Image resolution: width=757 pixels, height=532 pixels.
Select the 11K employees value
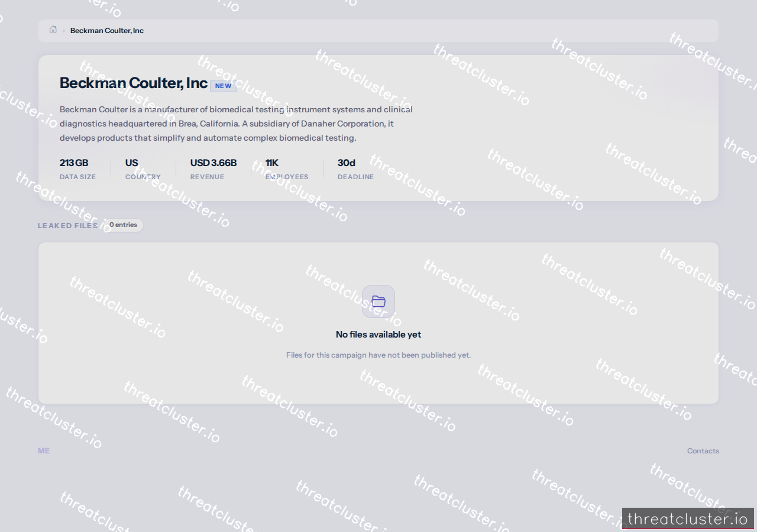272,163
